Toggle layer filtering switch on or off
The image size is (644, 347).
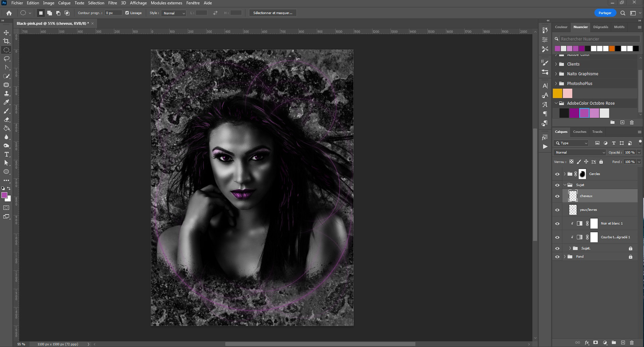pos(640,142)
